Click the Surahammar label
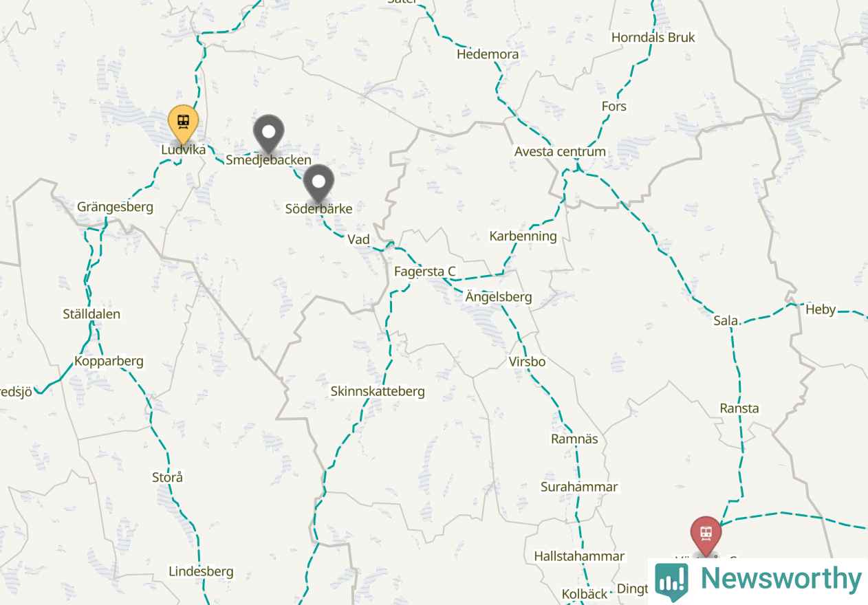The width and height of the screenshot is (868, 605). pos(579,487)
